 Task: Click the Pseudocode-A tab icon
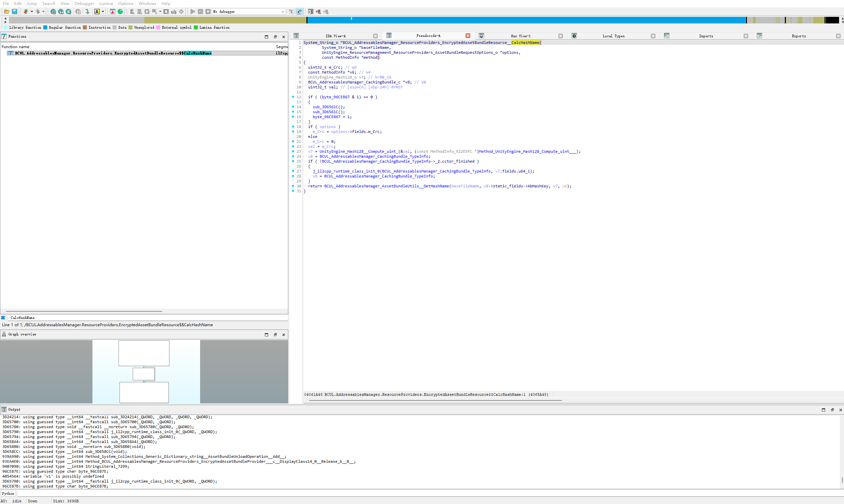[x=389, y=36]
